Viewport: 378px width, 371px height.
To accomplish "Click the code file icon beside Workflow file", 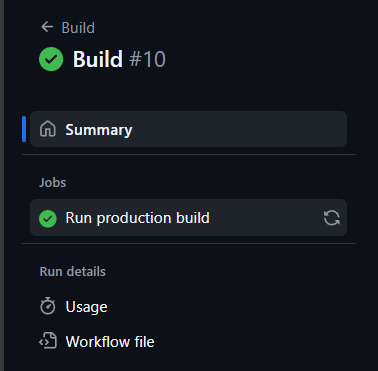I will click(x=48, y=341).
